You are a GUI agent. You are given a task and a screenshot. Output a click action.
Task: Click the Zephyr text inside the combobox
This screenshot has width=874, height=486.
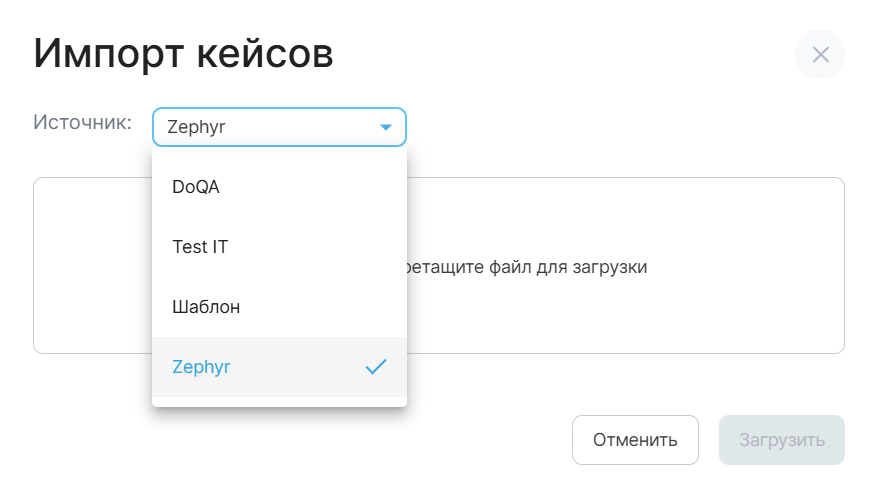pyautogui.click(x=196, y=127)
